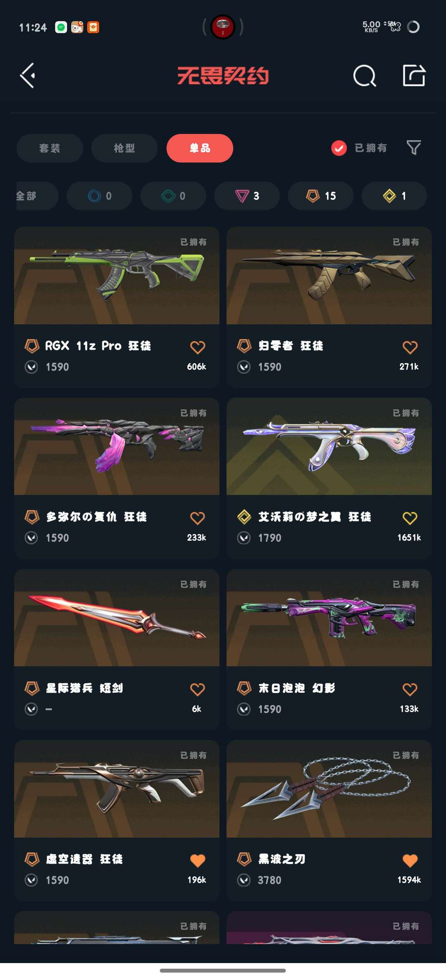Tap the share icon in header
This screenshot has height=980, width=446.
pyautogui.click(x=414, y=76)
